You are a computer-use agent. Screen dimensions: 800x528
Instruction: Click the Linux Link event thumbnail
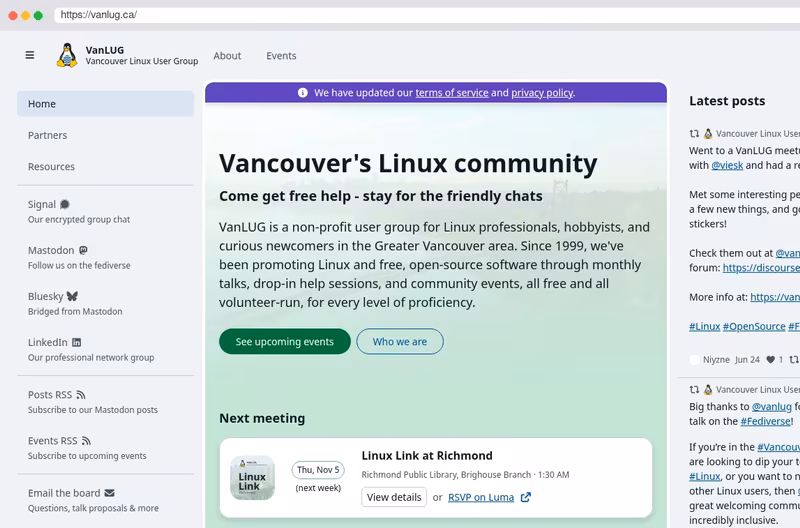click(253, 477)
